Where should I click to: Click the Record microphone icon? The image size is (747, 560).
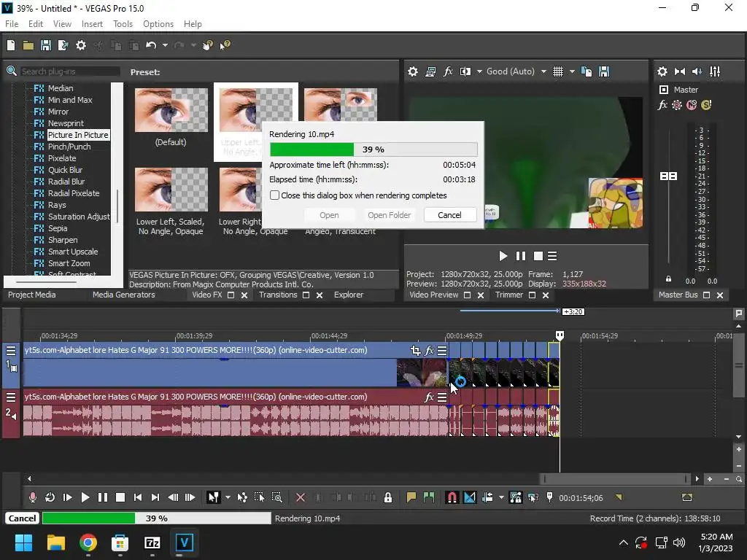pyautogui.click(x=32, y=497)
